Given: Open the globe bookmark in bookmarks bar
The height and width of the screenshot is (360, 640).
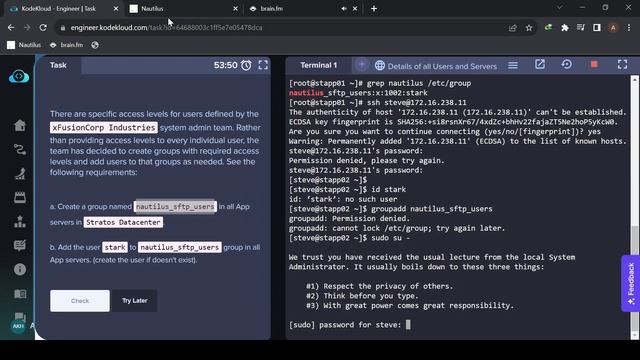Looking at the screenshot, I should [95, 45].
